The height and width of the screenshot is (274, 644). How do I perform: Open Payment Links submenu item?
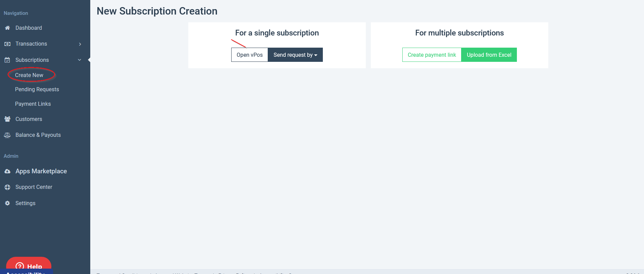33,104
